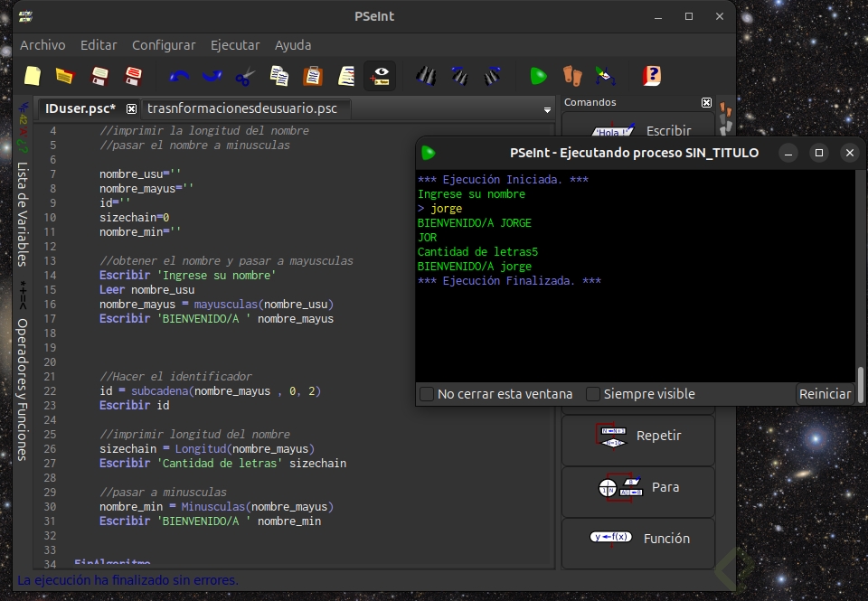Run the algorithm with green play icon

click(539, 76)
